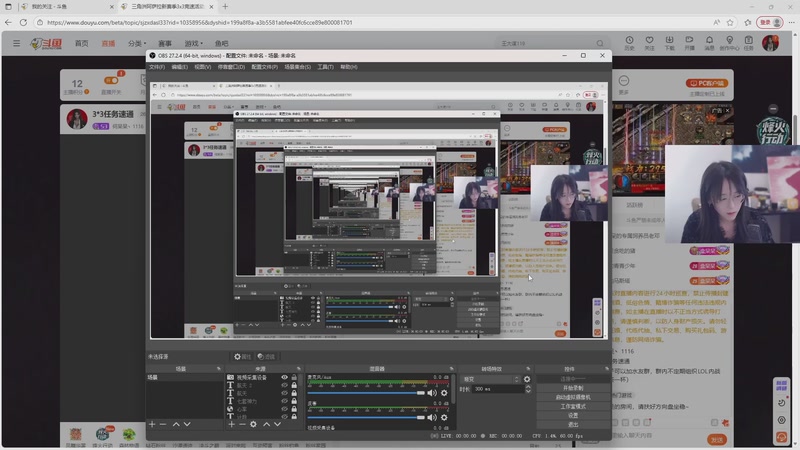Click the Douyu search box

click(552, 43)
